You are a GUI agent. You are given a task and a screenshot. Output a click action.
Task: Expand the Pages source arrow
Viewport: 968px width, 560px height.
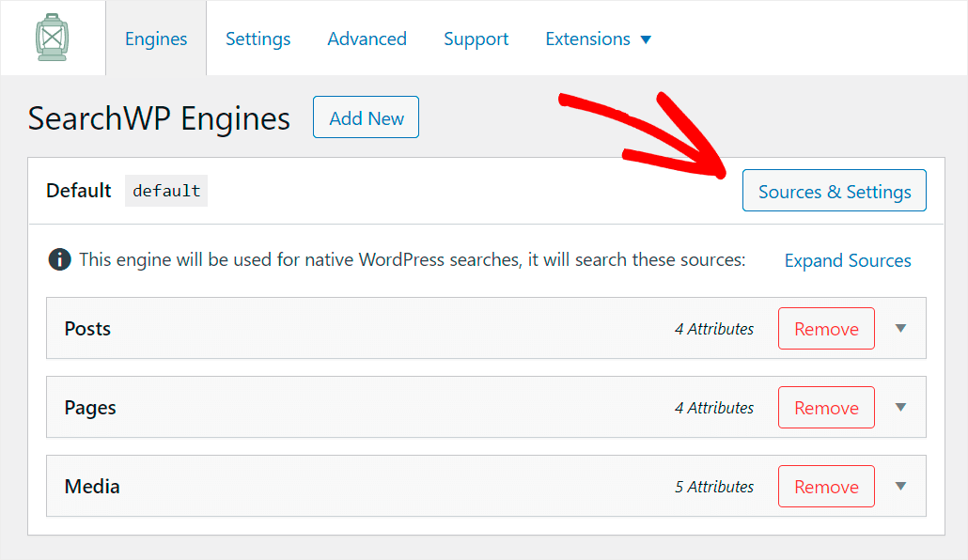click(x=900, y=408)
